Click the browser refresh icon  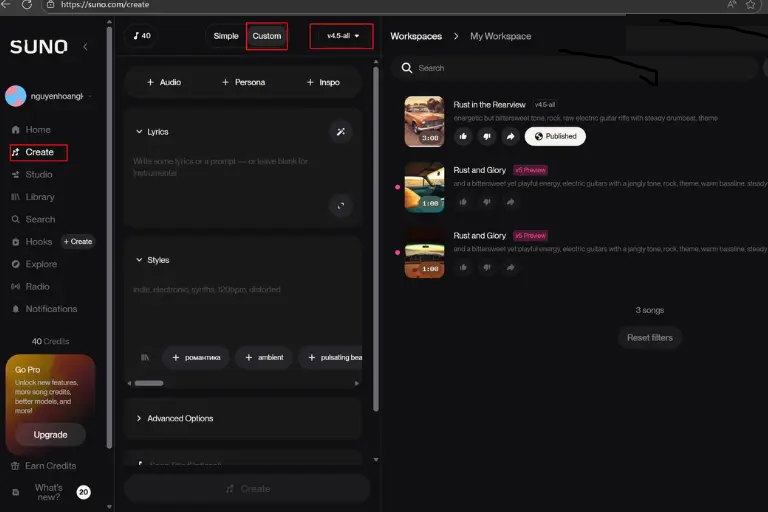(27, 4)
